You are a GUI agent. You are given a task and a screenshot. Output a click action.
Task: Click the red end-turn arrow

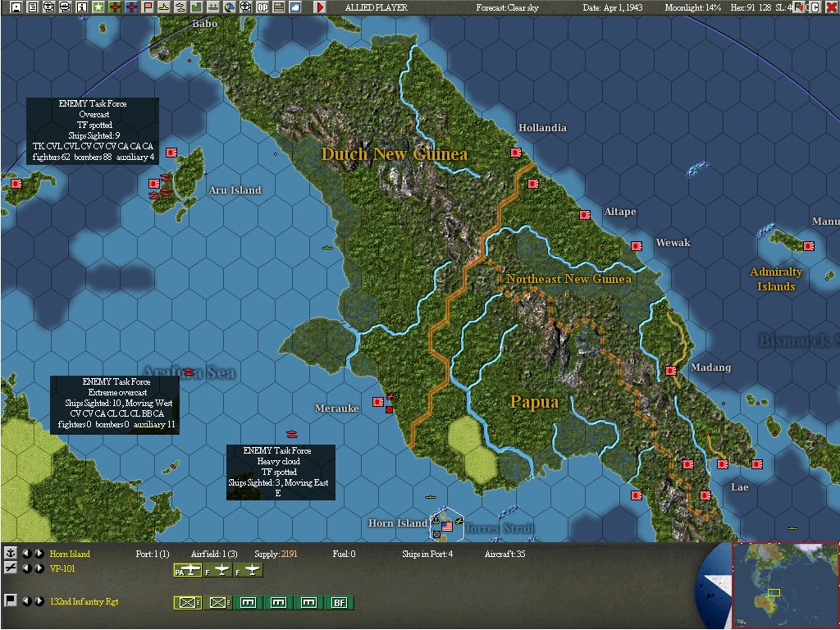click(x=320, y=7)
